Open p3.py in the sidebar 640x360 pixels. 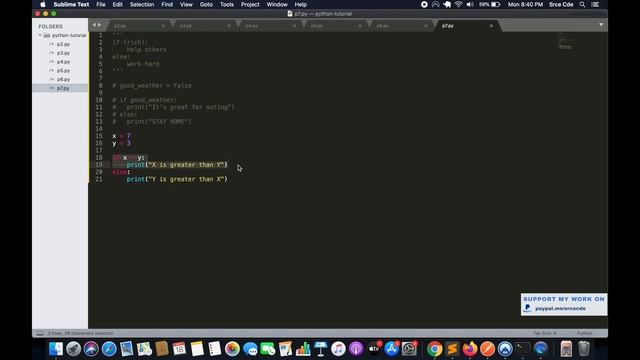click(63, 53)
